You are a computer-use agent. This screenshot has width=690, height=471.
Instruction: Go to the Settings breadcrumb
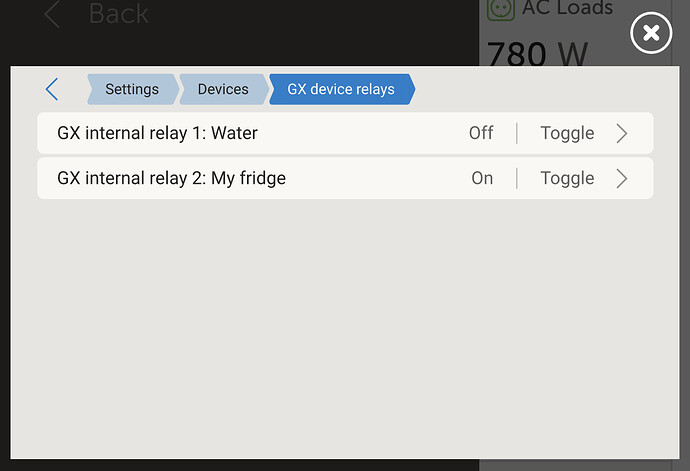[x=131, y=89]
